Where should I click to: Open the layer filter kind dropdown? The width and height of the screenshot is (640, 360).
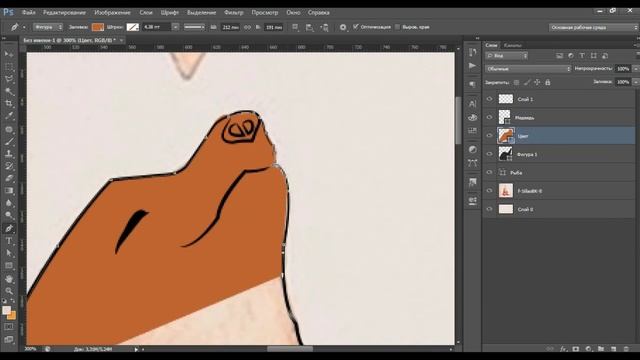tap(507, 56)
